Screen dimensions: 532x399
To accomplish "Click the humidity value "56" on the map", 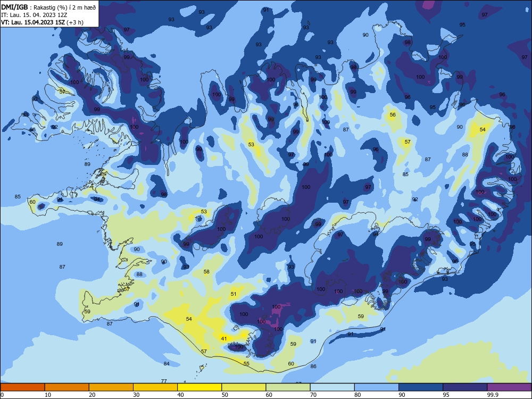I will [393, 115].
